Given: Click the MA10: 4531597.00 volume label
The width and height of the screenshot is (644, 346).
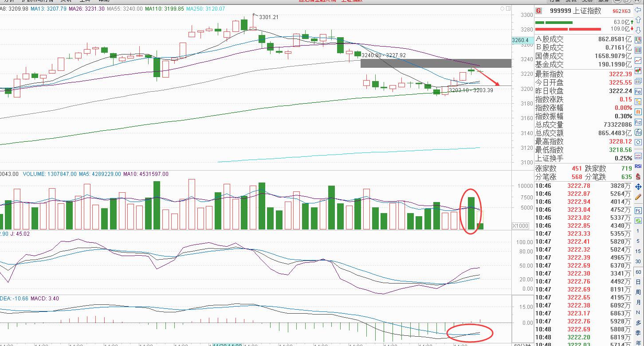Looking at the screenshot, I should (146, 174).
